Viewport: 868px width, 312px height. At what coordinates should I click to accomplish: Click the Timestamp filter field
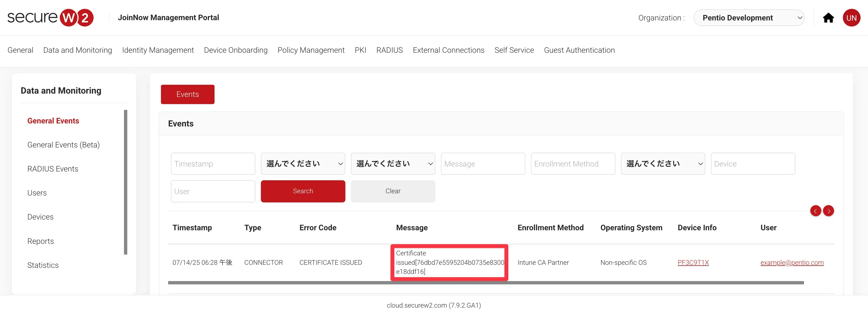coord(213,164)
